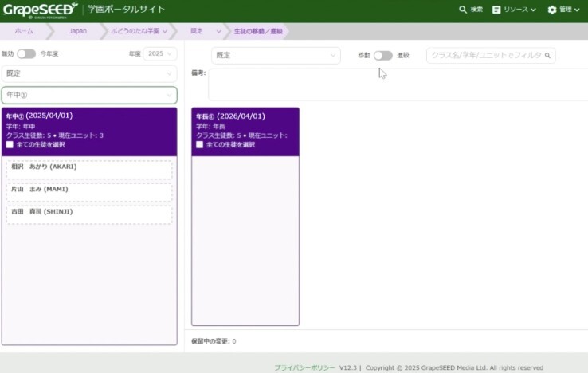Select student あかり (AKARI)
588x373 pixels.
[89, 170]
